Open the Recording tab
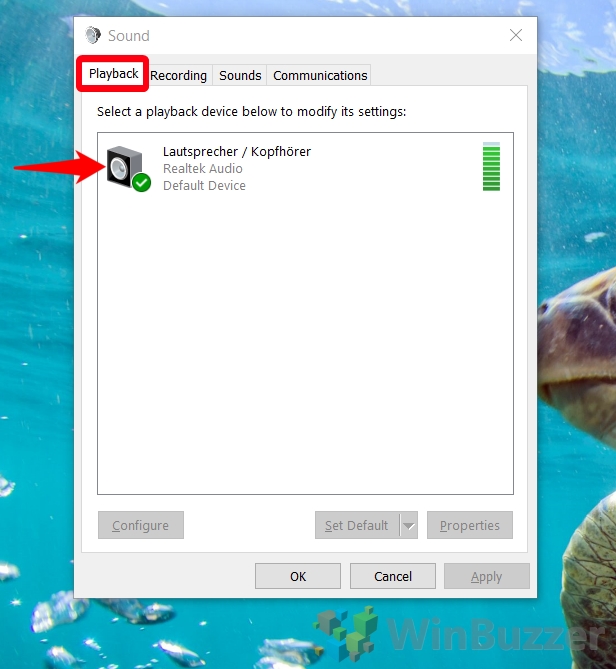This screenshot has height=669, width=616. tap(178, 76)
